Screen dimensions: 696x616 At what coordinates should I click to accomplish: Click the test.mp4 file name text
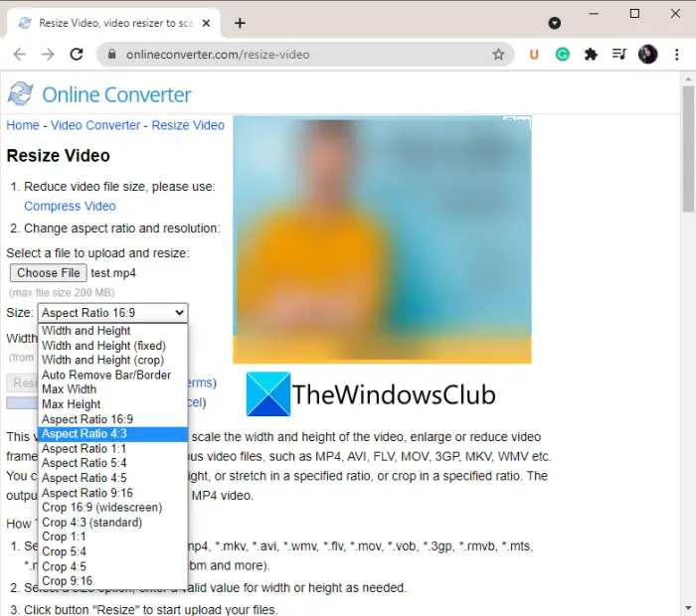[113, 273]
